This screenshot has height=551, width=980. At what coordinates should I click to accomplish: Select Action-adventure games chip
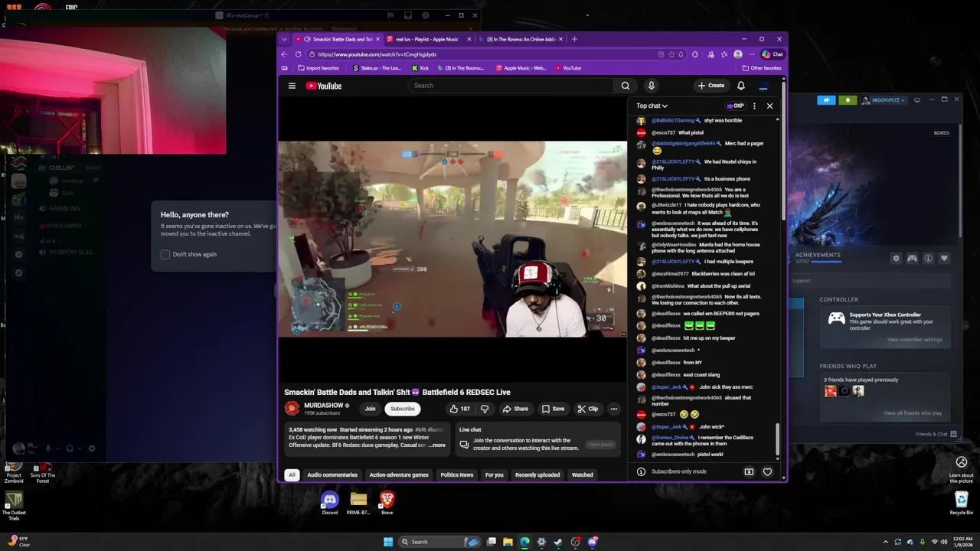click(399, 474)
